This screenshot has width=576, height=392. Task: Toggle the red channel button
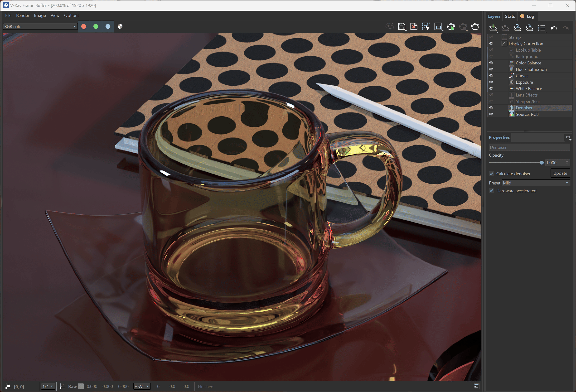[x=84, y=27]
